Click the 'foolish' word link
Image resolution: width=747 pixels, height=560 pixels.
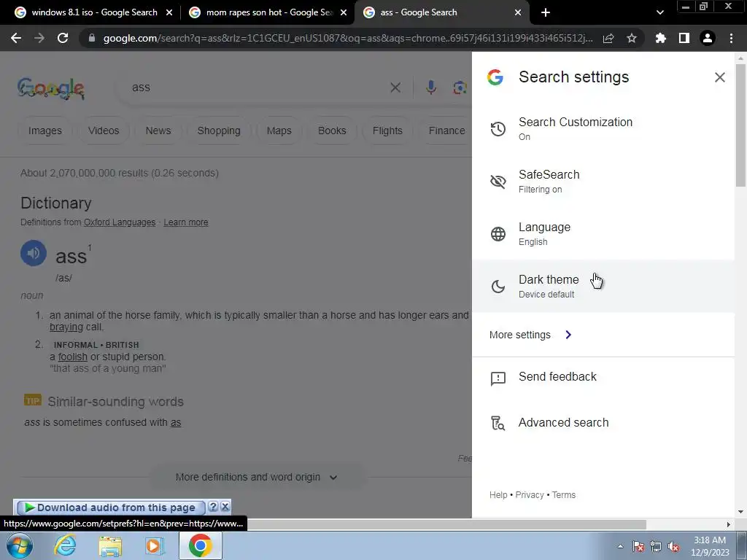pos(73,357)
